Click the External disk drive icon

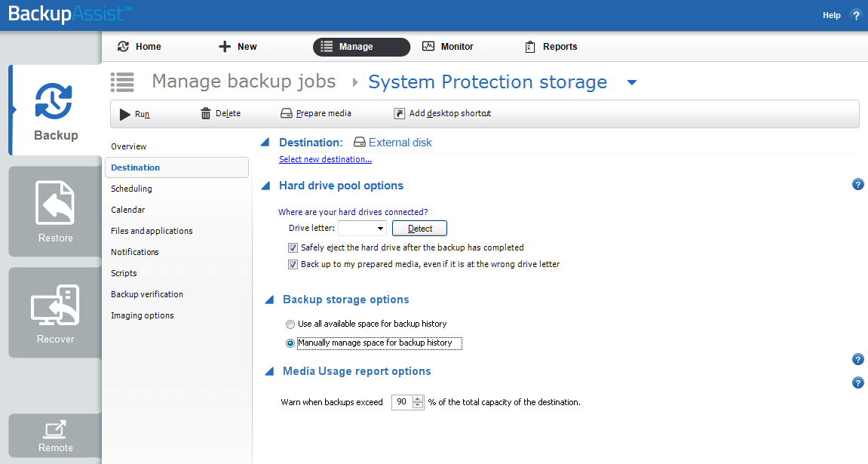(359, 143)
